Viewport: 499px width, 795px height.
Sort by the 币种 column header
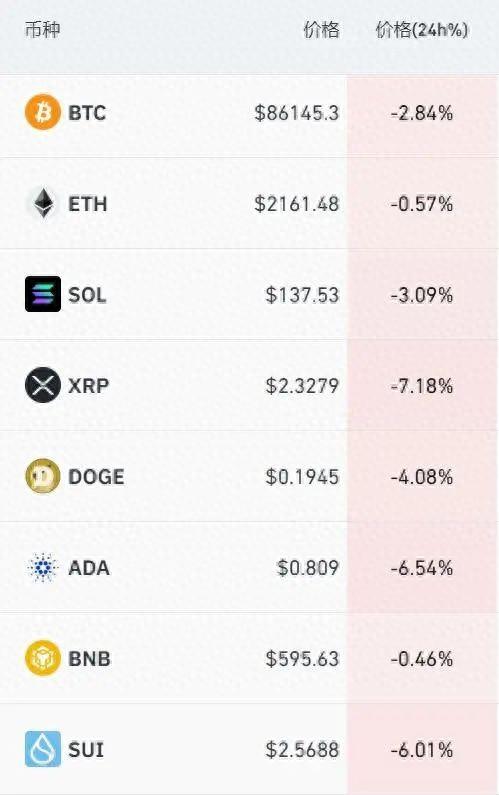tap(43, 29)
